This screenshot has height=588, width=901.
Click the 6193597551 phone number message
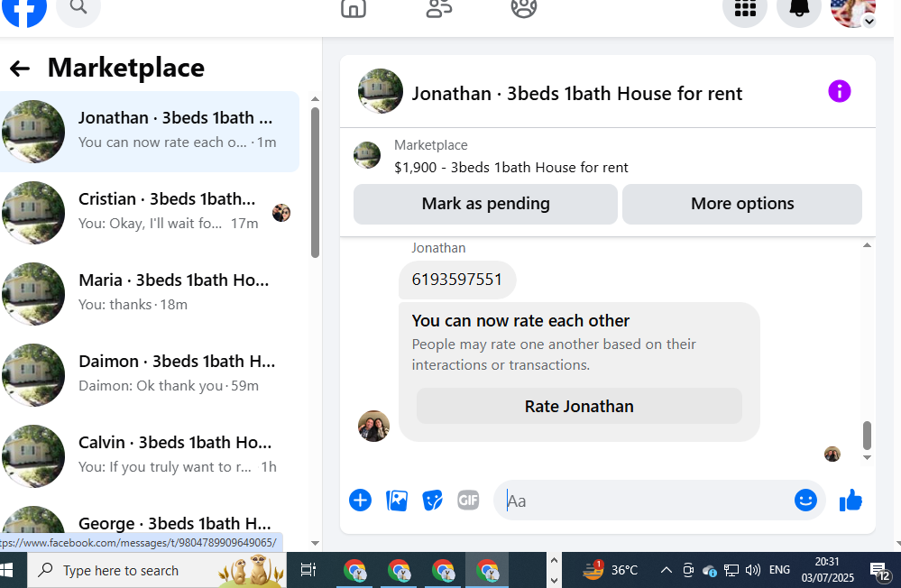457,280
